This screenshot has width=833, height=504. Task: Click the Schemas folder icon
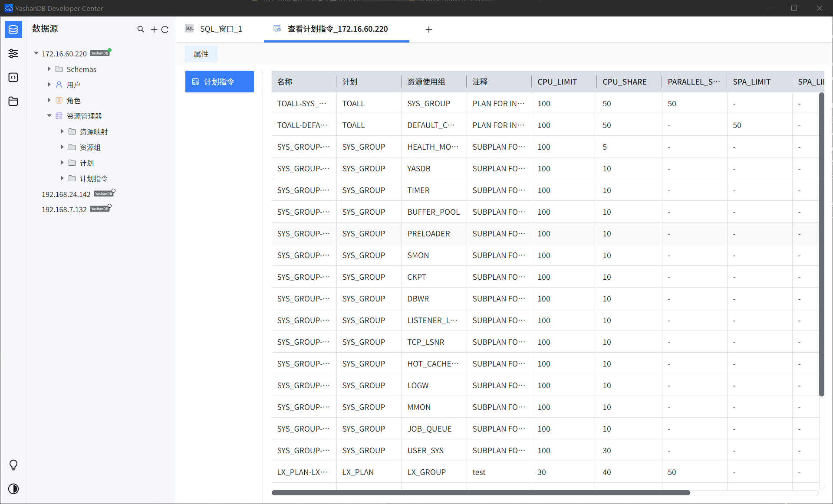[x=59, y=69]
